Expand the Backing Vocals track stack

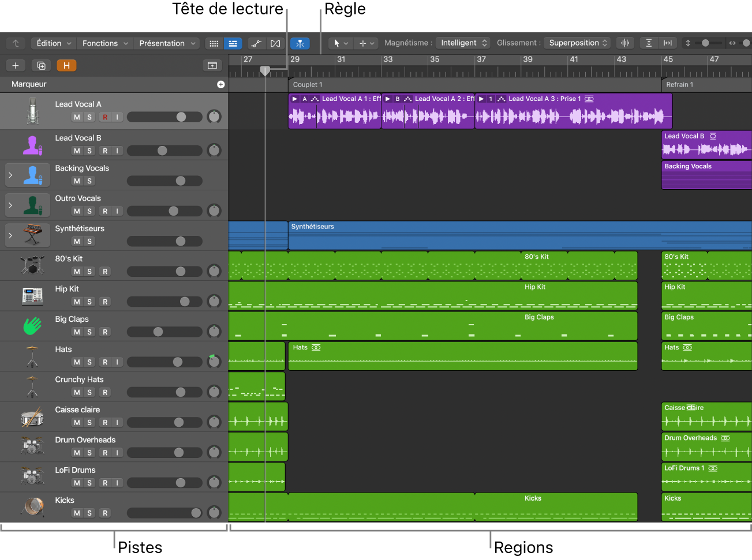(10, 175)
